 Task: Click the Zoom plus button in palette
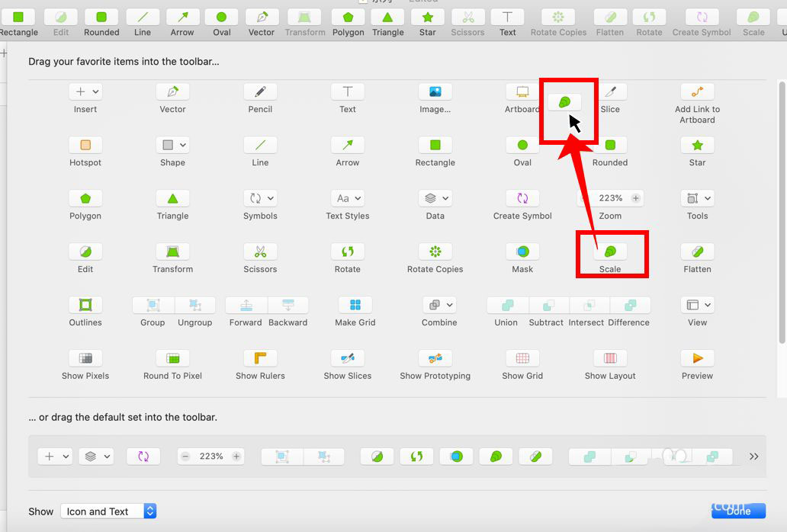pos(635,198)
